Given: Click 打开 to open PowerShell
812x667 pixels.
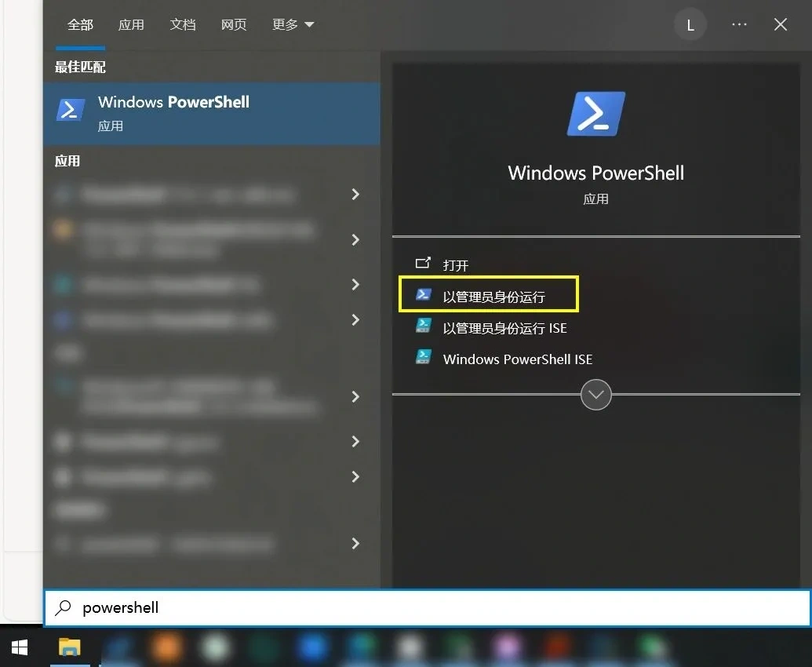Looking at the screenshot, I should 456,266.
